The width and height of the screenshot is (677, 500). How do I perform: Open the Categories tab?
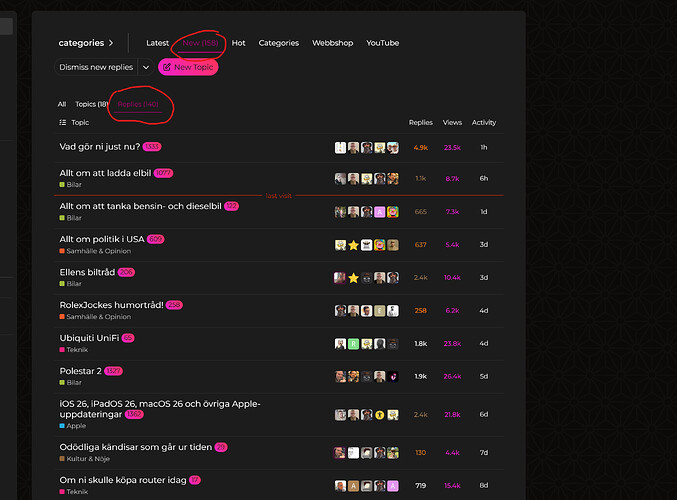tap(278, 43)
